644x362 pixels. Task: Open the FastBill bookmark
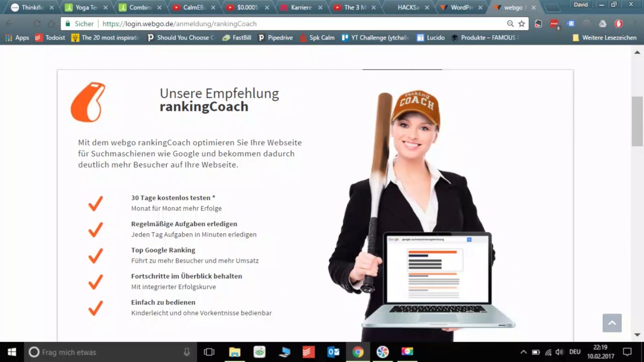click(x=237, y=38)
